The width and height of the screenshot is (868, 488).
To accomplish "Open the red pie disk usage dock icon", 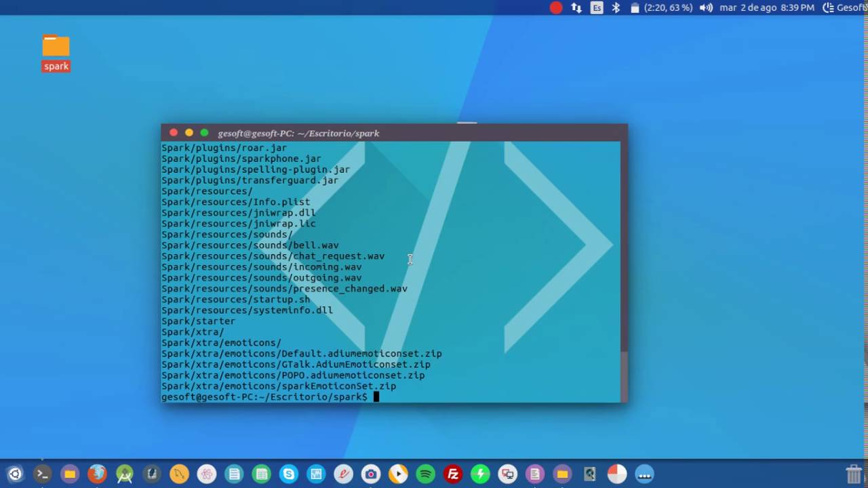I will [x=617, y=474].
